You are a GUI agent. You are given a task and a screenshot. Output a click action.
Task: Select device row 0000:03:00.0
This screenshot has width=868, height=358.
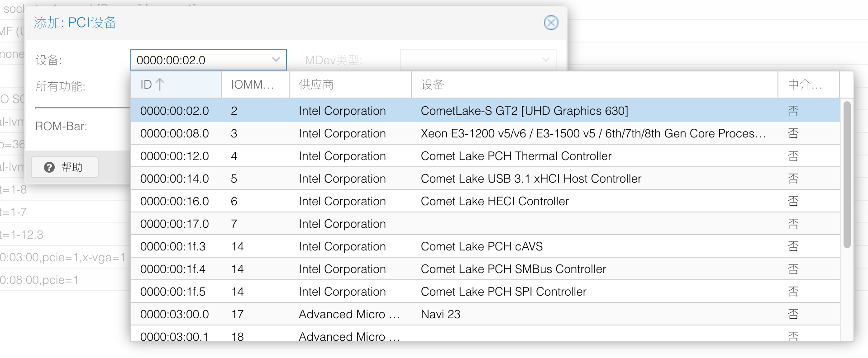tap(486, 314)
